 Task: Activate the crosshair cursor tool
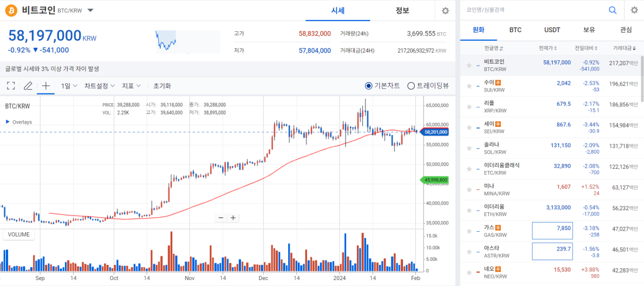click(x=46, y=85)
